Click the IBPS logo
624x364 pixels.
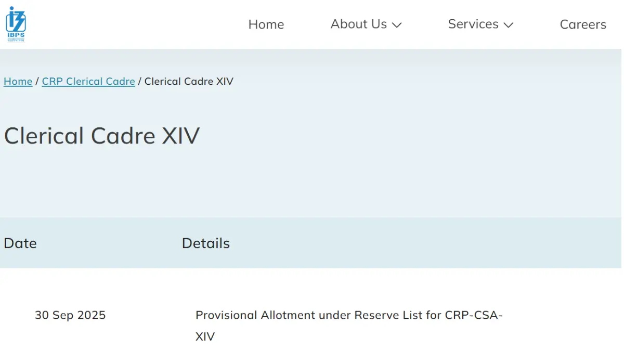click(16, 23)
